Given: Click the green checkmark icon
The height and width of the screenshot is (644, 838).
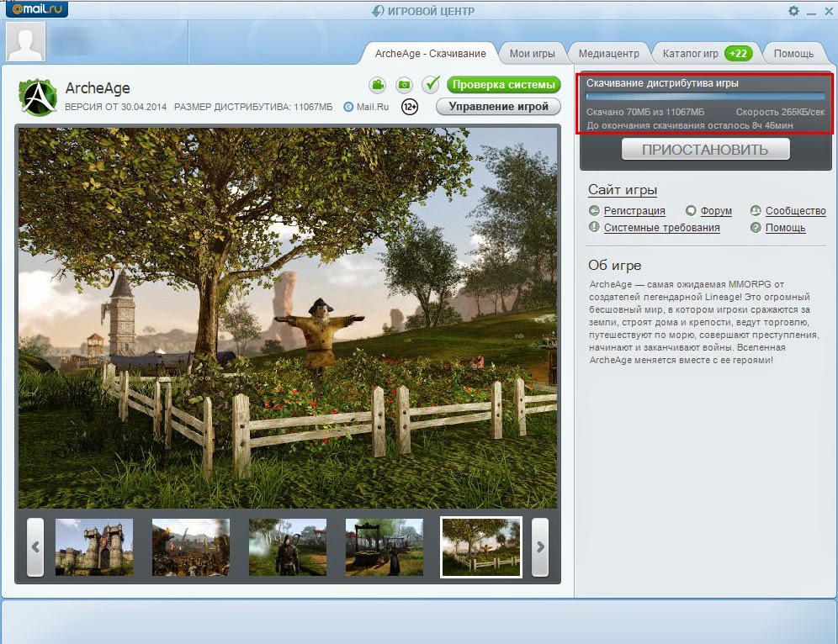Looking at the screenshot, I should [431, 84].
